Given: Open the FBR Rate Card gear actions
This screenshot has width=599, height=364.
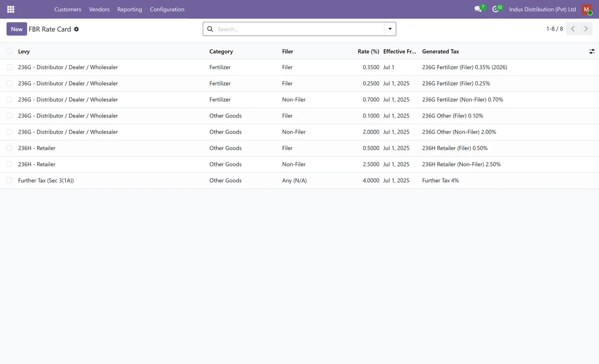Looking at the screenshot, I should click(76, 29).
